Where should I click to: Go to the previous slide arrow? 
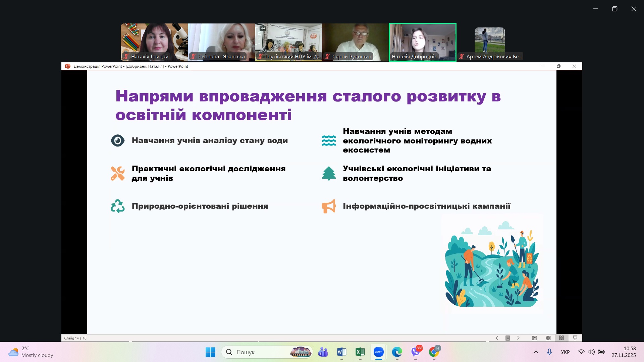(x=497, y=338)
